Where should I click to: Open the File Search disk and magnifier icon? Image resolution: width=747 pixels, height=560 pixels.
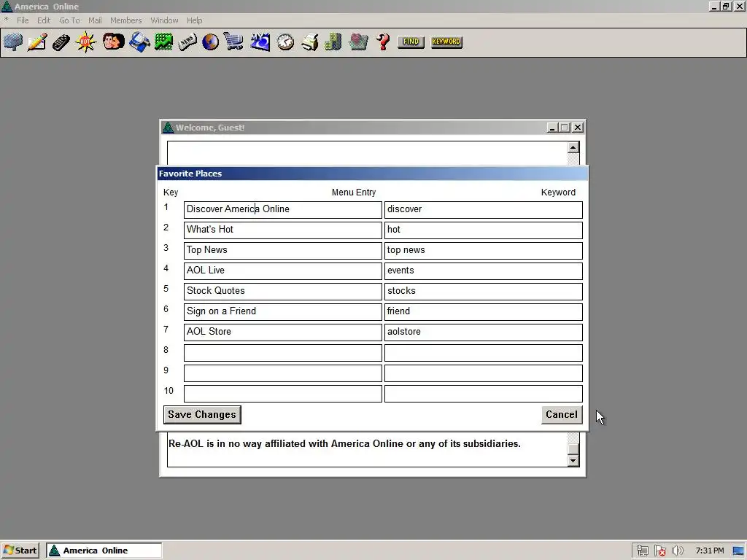coord(139,42)
